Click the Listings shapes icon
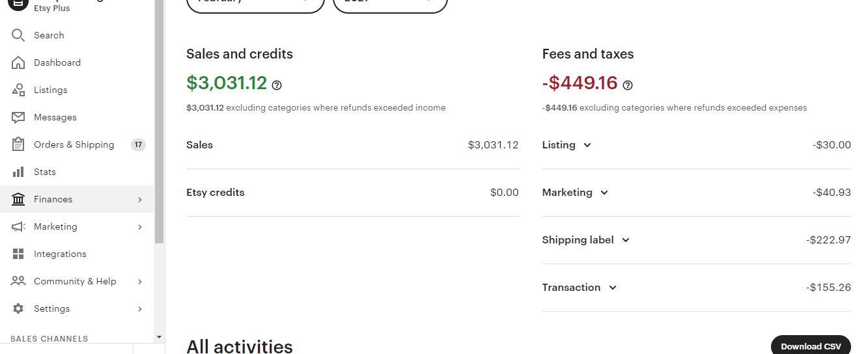The width and height of the screenshot is (868, 354). click(18, 90)
